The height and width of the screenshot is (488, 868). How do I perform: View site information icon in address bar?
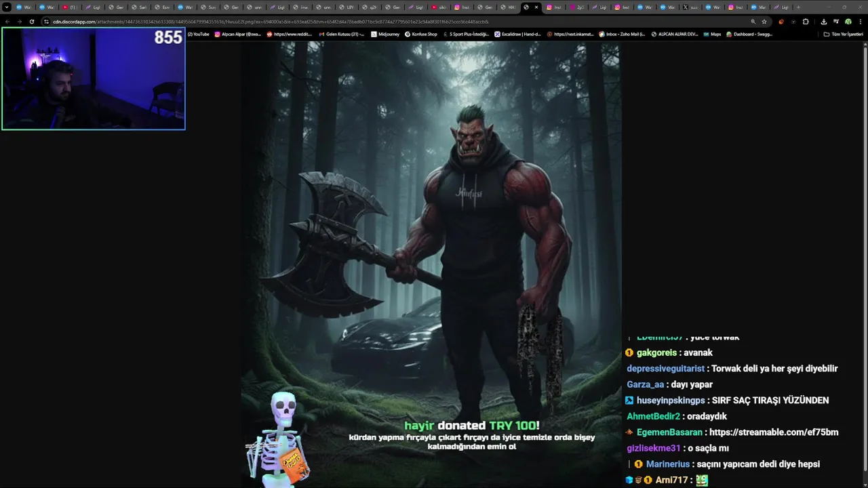click(x=46, y=22)
